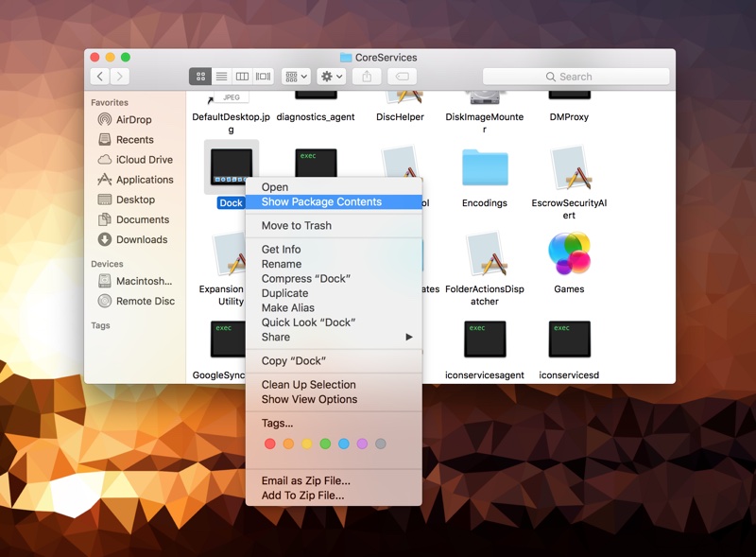Open Documents in the sidebar

[x=143, y=219]
